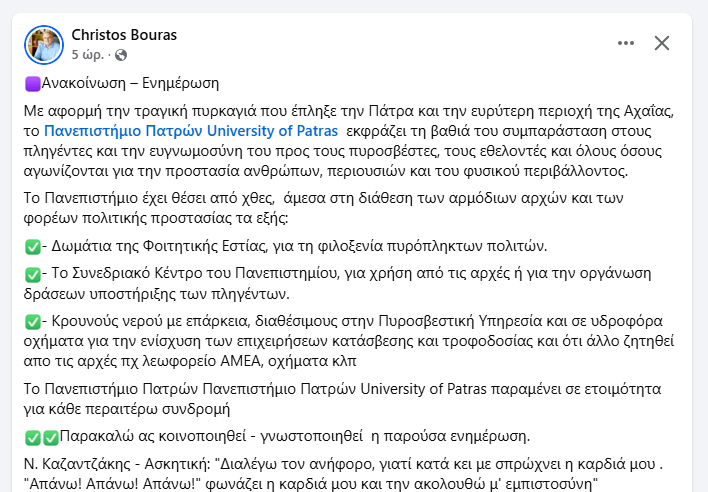Click the phrase "παραμένει σε ετοιμότητα"
Screen dimensions: 708x492
(x=576, y=389)
